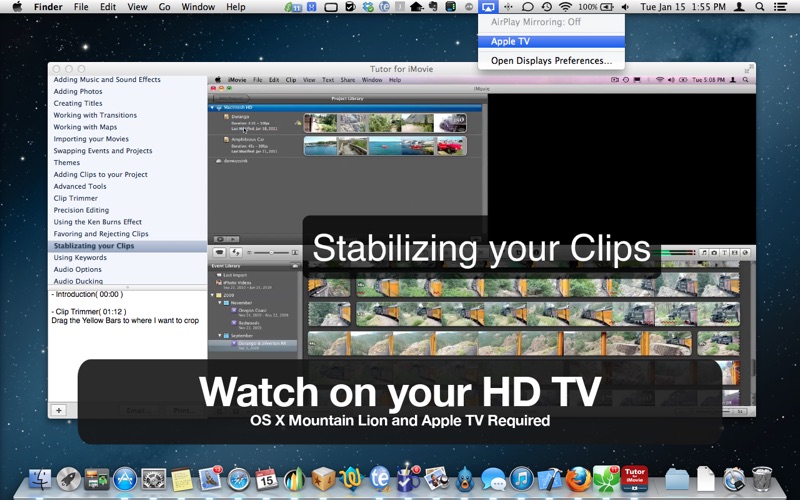This screenshot has height=500, width=800.
Task: Open the Apple logo menu
Action: tap(17, 7)
